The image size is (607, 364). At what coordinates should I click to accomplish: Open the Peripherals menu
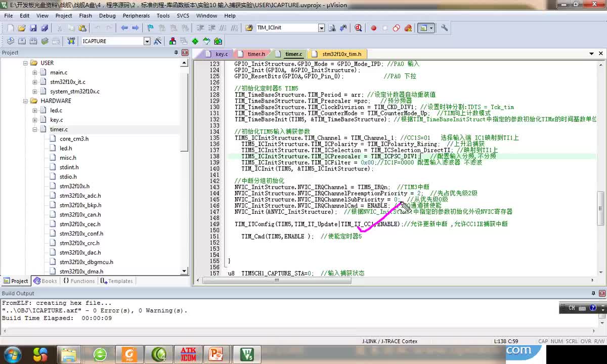136,16
